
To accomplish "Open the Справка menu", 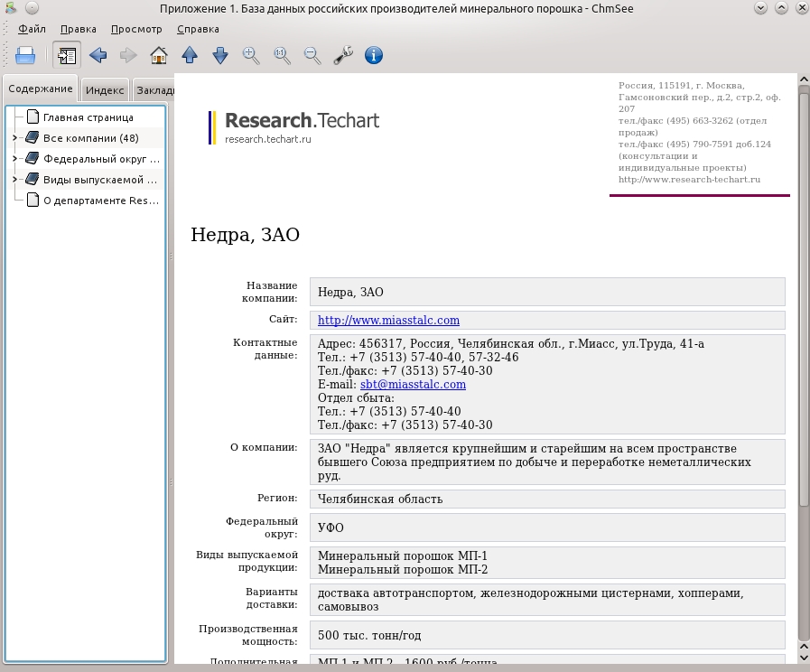I will [x=198, y=29].
